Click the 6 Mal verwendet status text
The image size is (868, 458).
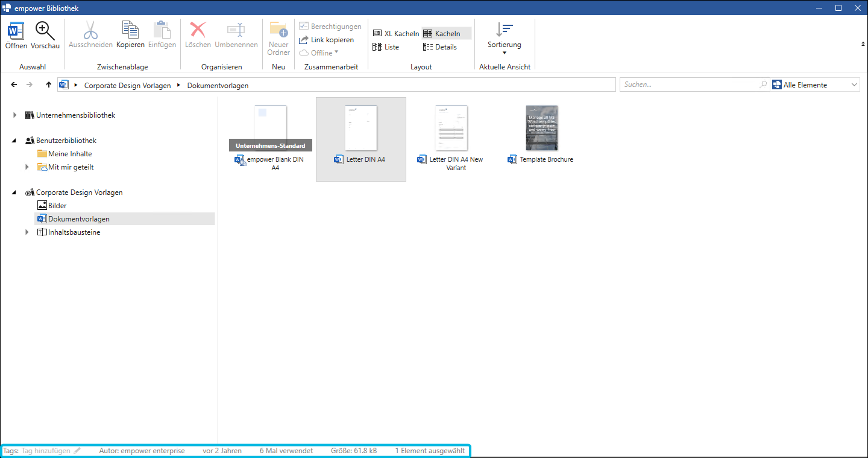tap(286, 451)
